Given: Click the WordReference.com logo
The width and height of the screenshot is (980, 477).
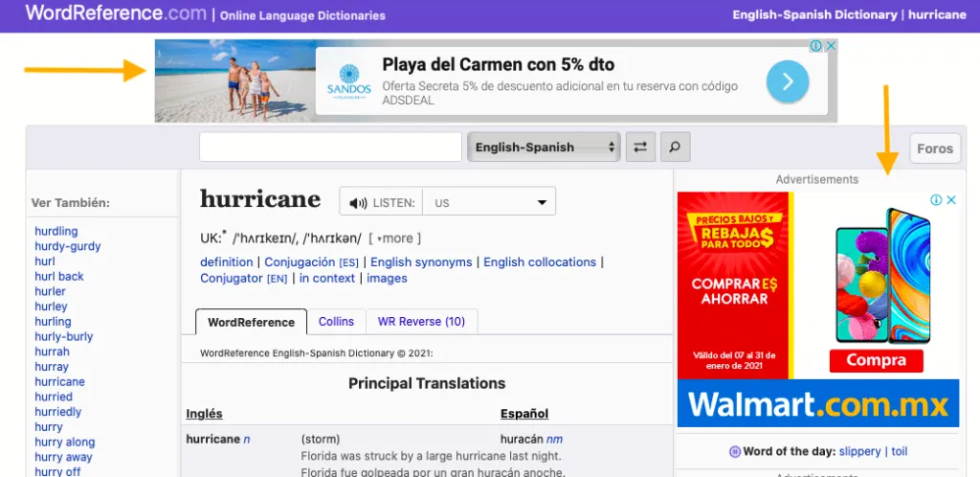Looking at the screenshot, I should coord(116,13).
